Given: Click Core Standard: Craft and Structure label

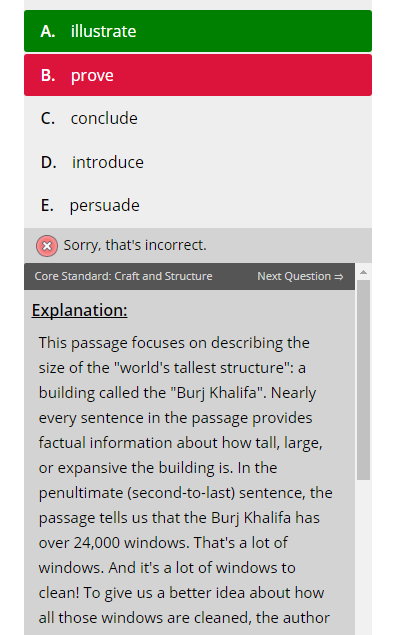Looking at the screenshot, I should pyautogui.click(x=124, y=276).
